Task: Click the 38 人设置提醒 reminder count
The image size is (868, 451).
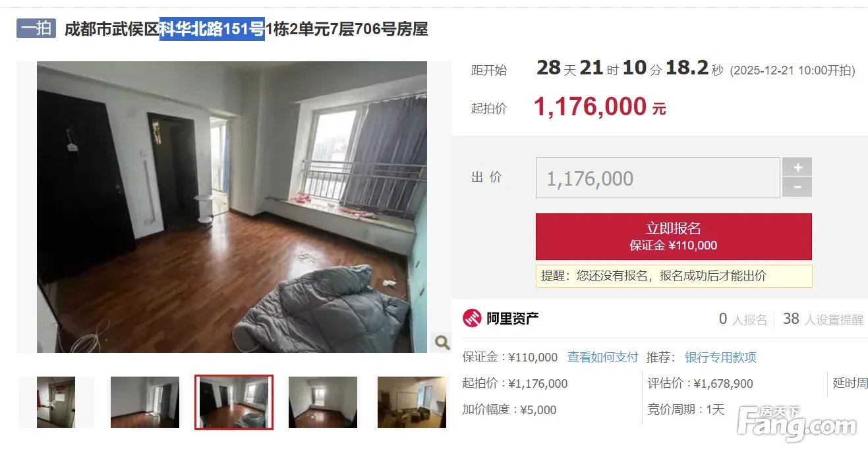Action: pos(823,319)
